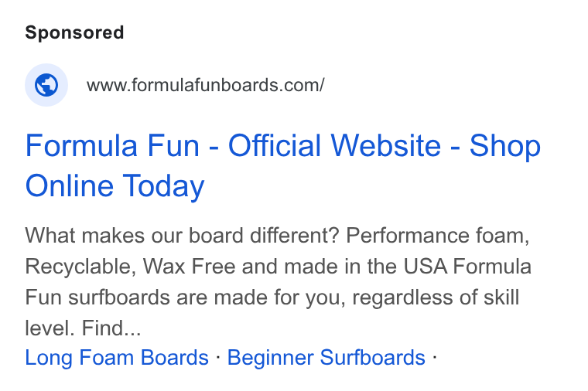Click the 'What makes our board different?' text
The height and width of the screenshot is (391, 588).
pyautogui.click(x=182, y=236)
